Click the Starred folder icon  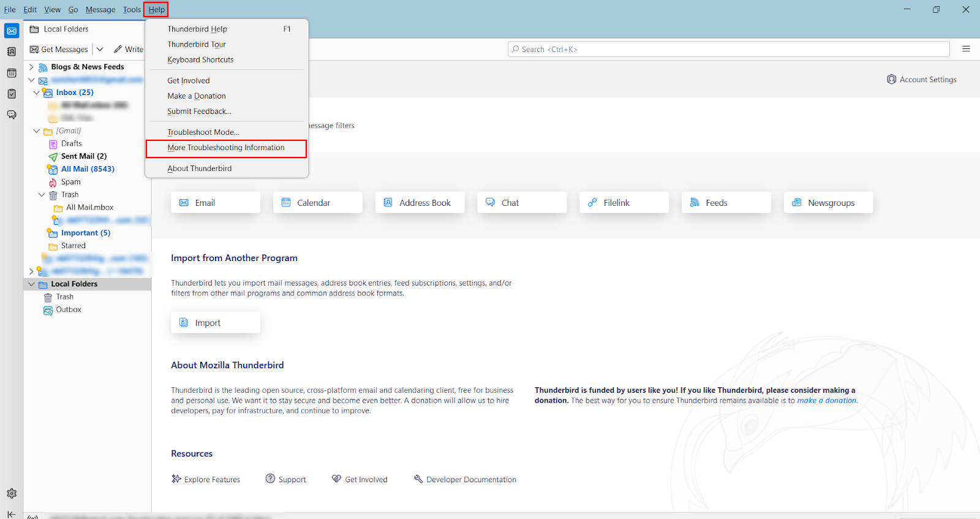tap(53, 246)
